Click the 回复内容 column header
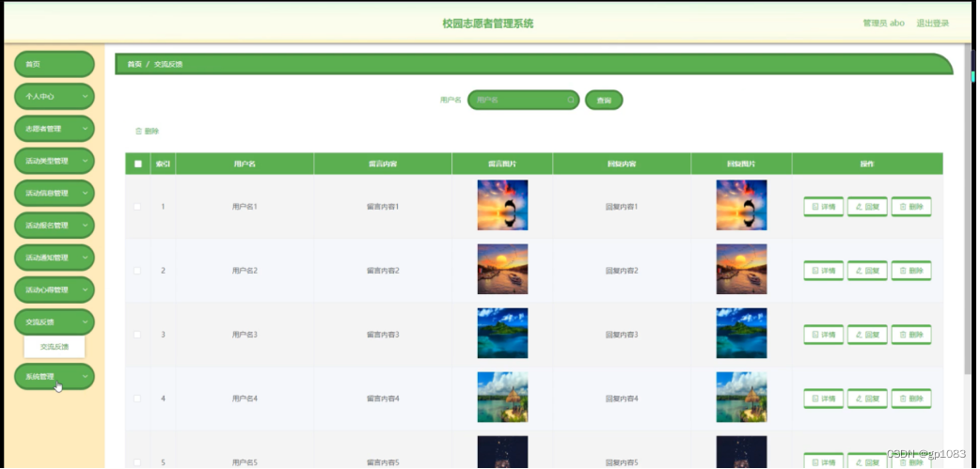The image size is (980, 469). (x=622, y=164)
